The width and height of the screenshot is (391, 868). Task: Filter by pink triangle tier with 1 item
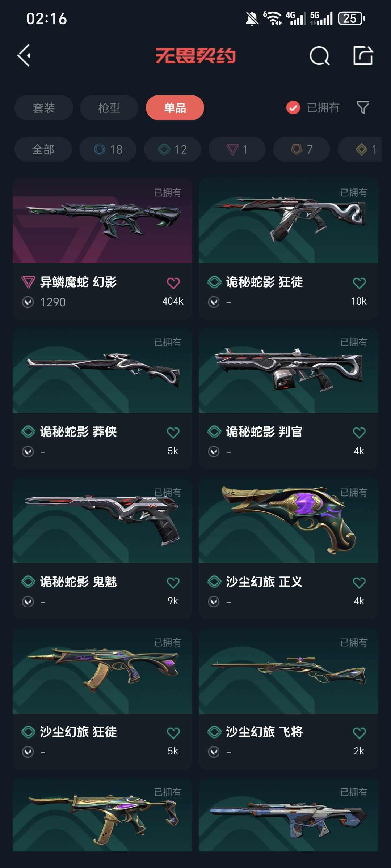click(237, 149)
